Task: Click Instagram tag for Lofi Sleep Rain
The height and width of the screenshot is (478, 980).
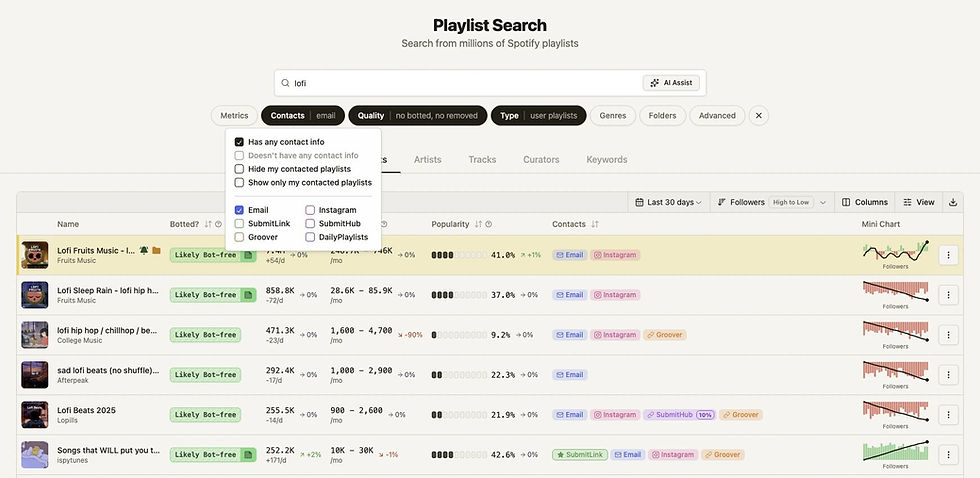Action: coord(615,295)
